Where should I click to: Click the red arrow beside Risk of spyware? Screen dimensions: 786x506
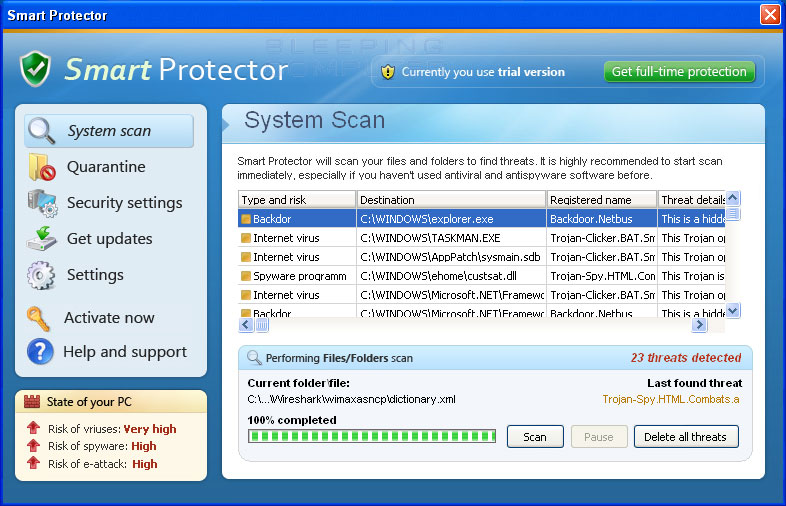click(x=34, y=445)
